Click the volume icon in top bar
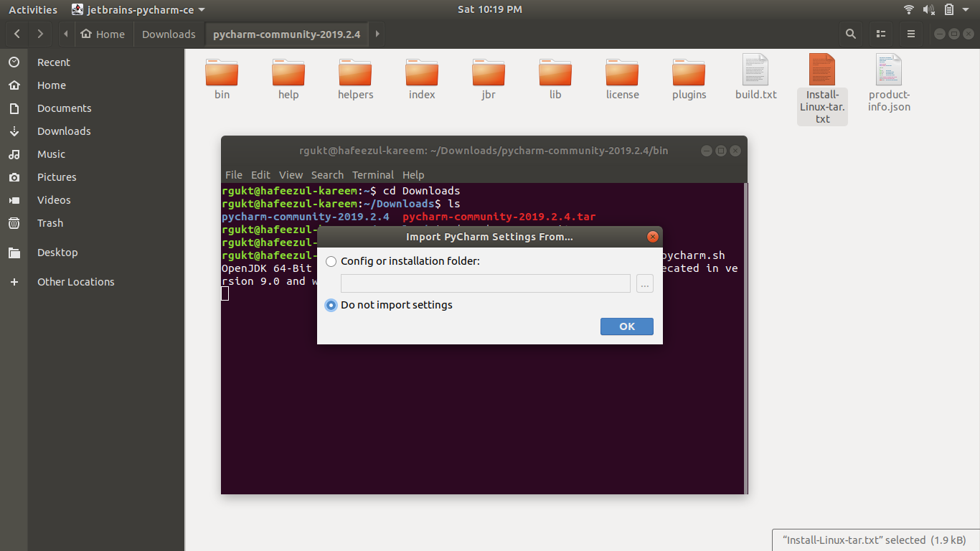Viewport: 980px width, 551px height. 929,9
